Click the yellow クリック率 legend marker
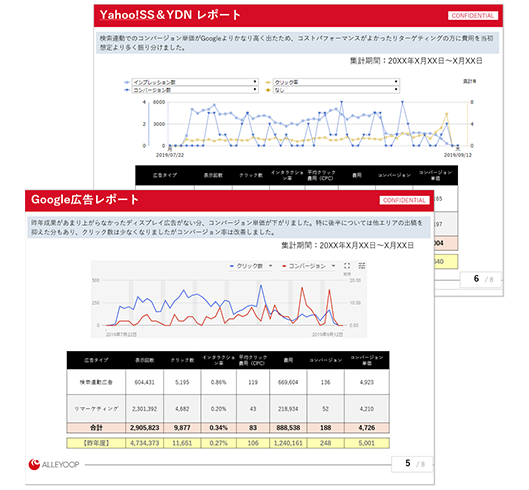Screen dimensions: 529x490 (268, 82)
